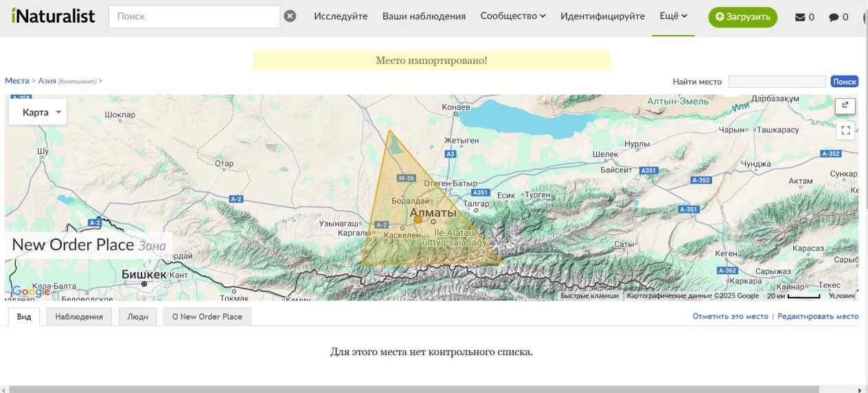Toggle fullscreen map view icon
The width and height of the screenshot is (868, 393).
coord(845,130)
